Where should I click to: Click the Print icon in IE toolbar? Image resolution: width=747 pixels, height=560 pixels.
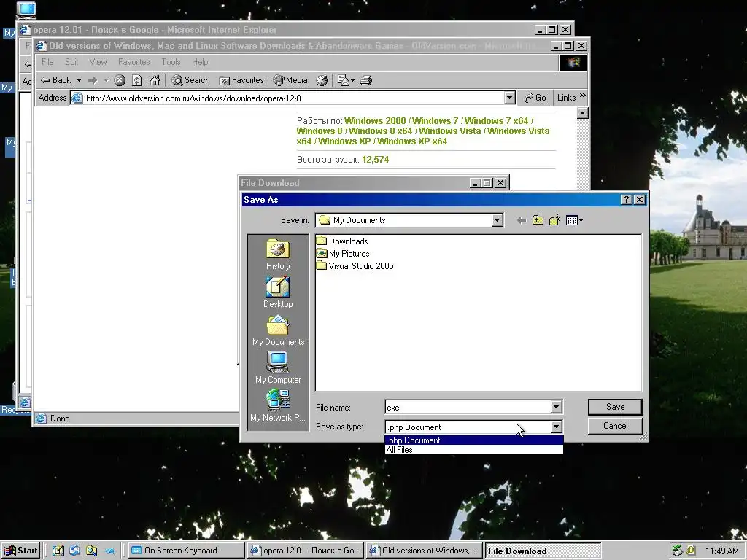[x=366, y=80]
